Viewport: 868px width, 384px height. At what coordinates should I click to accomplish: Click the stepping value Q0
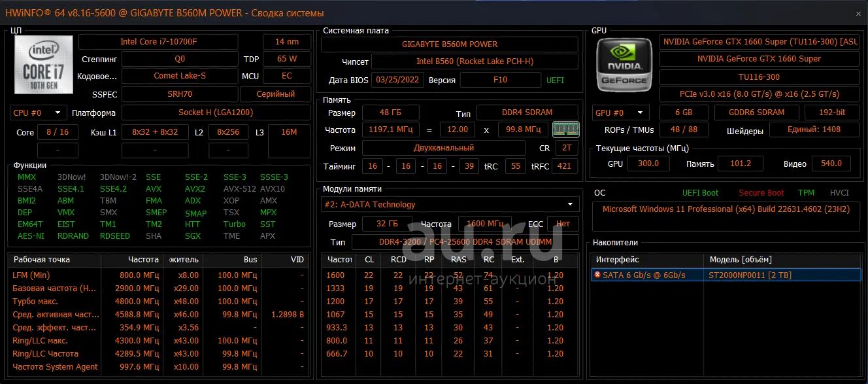tap(180, 58)
